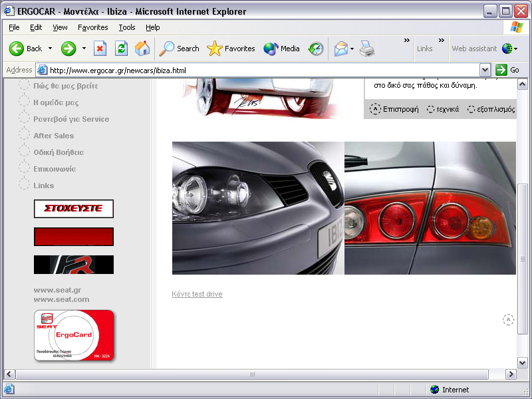Open the τεχνικά specifications link
The width and height of the screenshot is (532, 399).
tap(443, 109)
